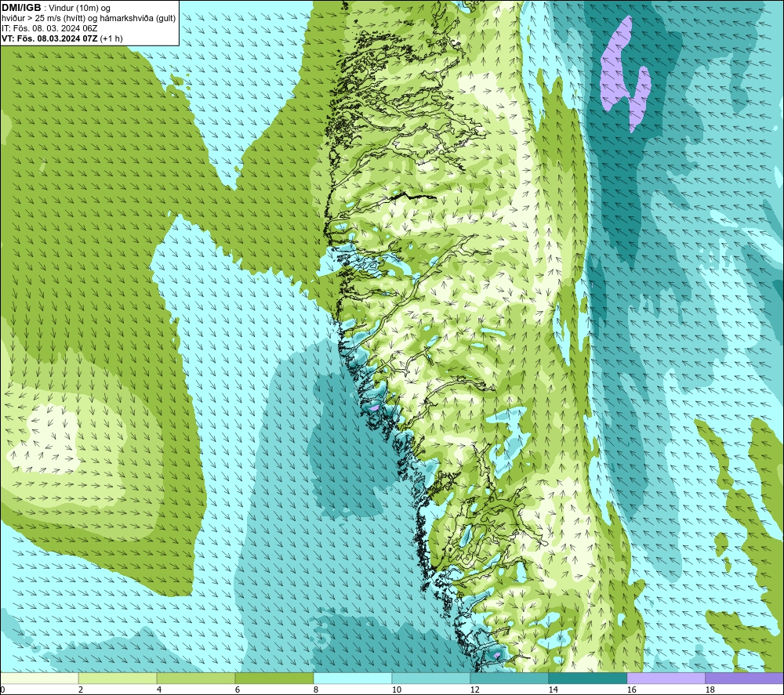Image resolution: width=784 pixels, height=695 pixels.
Task: Click the DMI/IGB title text
Action: coord(21,8)
